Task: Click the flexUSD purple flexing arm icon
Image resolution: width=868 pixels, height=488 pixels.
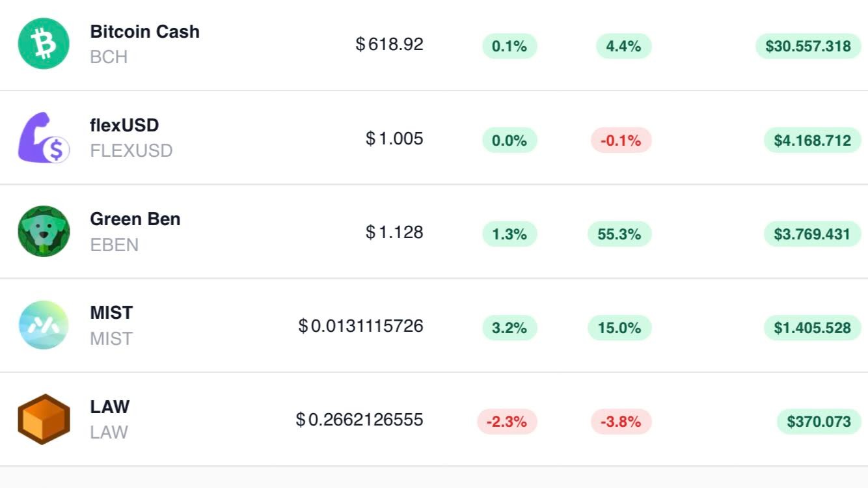Action: tap(44, 137)
